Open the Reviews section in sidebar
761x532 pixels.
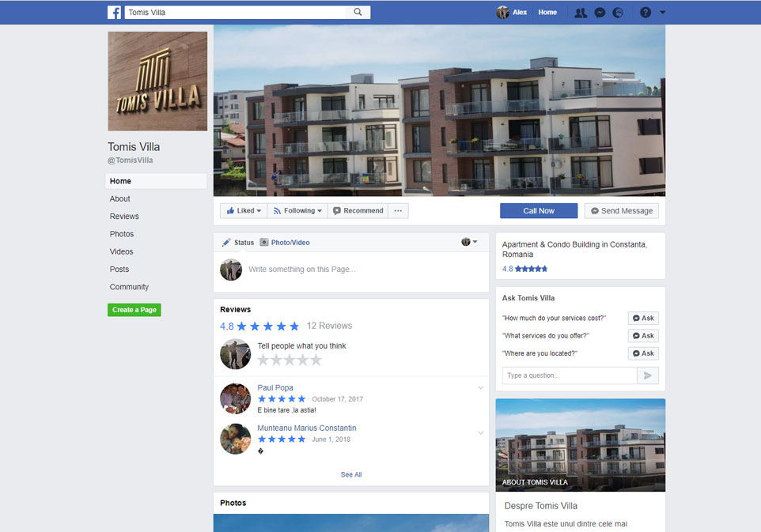[x=124, y=217]
